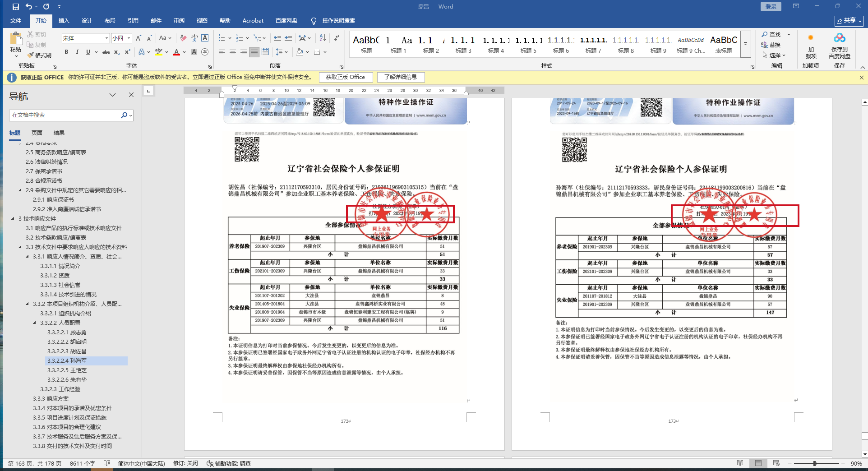
Task: Click the Redo icon in quick access
Action: [46, 7]
